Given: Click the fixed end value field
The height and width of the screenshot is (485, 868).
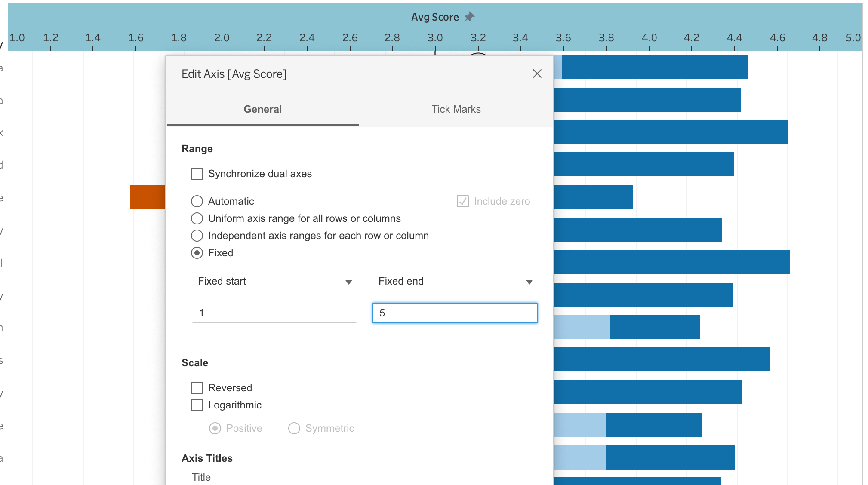Looking at the screenshot, I should tap(455, 313).
